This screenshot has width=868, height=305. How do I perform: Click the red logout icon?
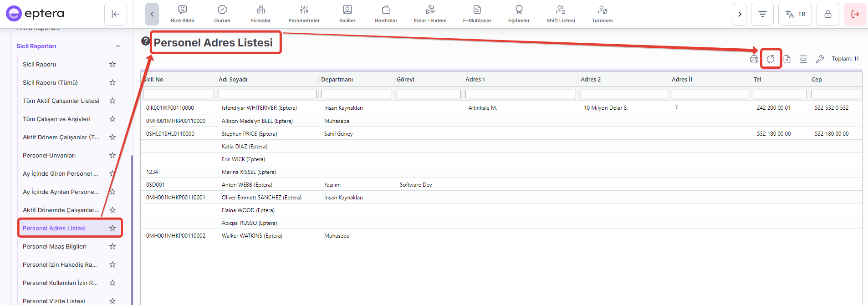pos(855,14)
